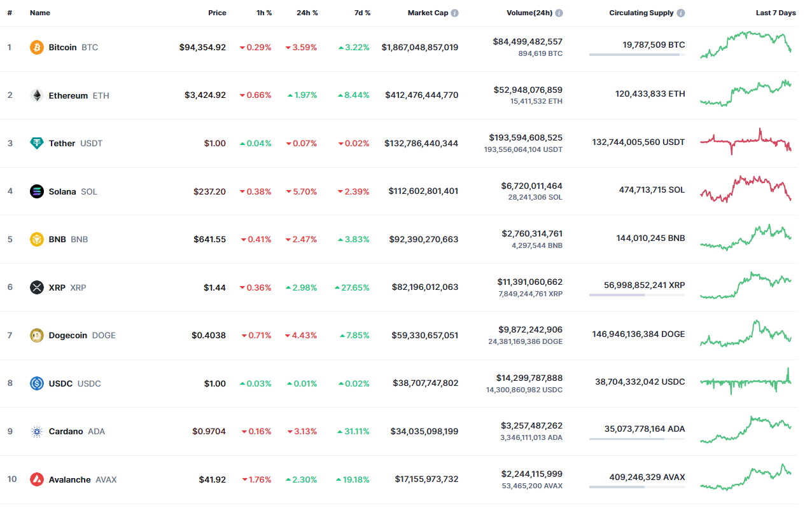Viewport: 812px width, 508px height.
Task: Sort by the Market Cap header text
Action: pos(428,13)
